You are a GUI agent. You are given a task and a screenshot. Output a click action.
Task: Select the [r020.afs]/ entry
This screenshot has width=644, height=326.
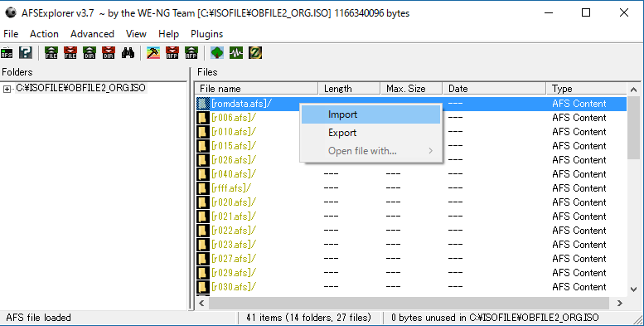click(234, 202)
